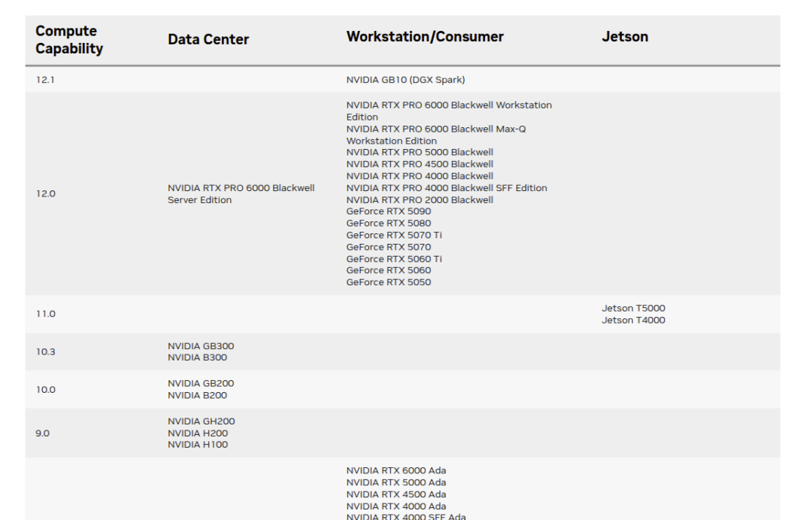The image size is (812, 520).
Task: Click the Jetson column header
Action: [625, 37]
